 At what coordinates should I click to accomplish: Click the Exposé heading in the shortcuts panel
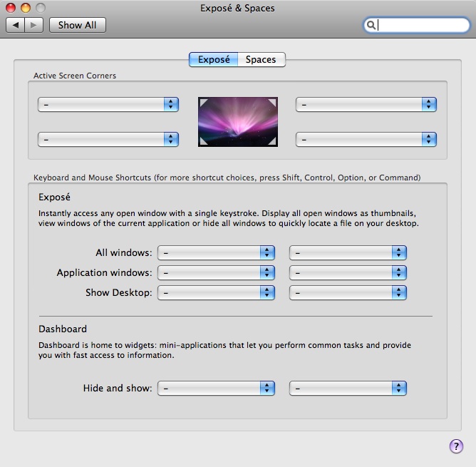pos(54,197)
